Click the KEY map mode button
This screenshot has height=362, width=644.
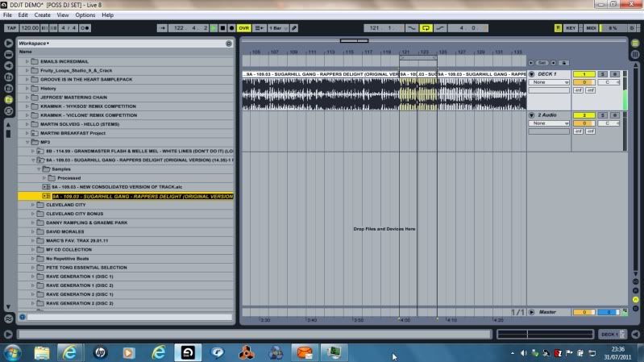[571, 27]
